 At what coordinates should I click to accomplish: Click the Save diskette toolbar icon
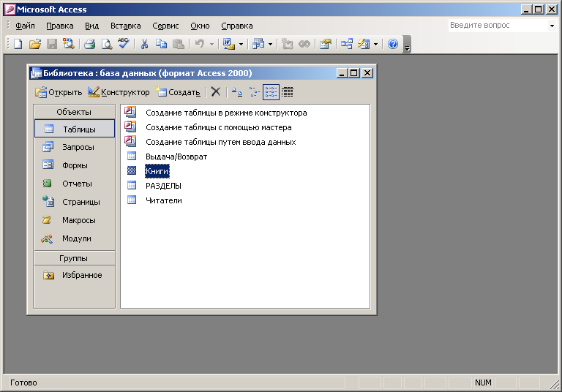[x=52, y=44]
